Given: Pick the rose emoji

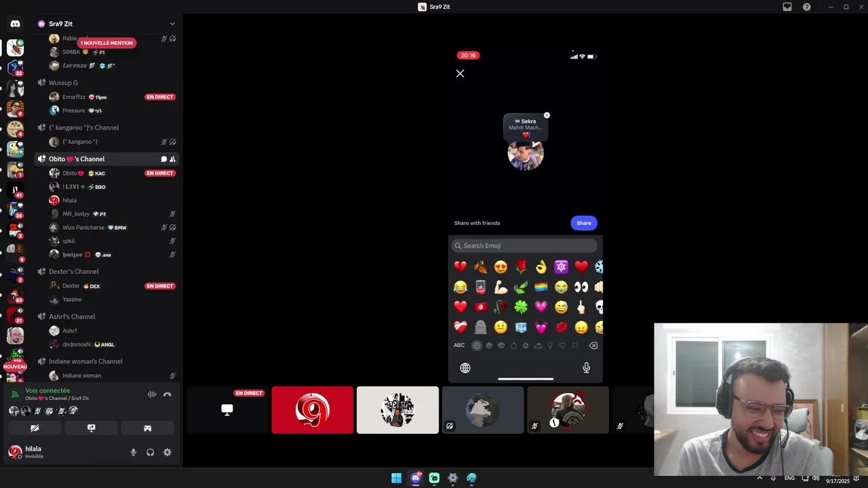Looking at the screenshot, I should (x=521, y=267).
